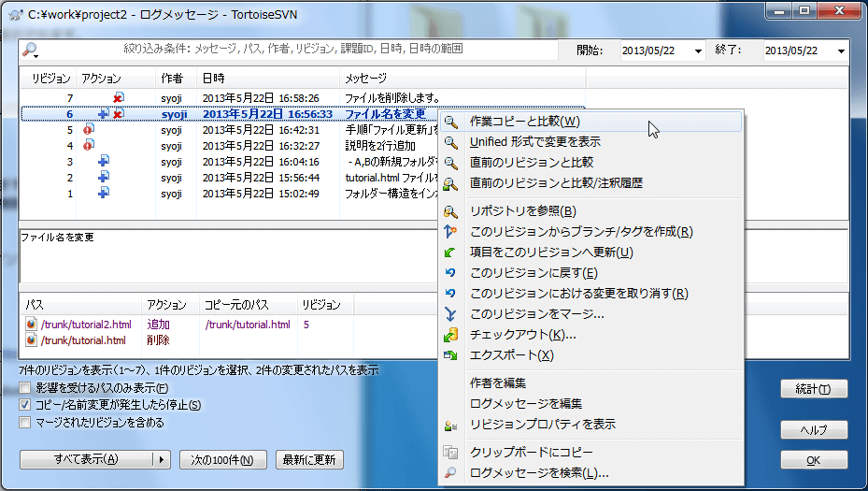
Task: Click the clipboard icon beside クリップボードにコピー
Action: (450, 453)
